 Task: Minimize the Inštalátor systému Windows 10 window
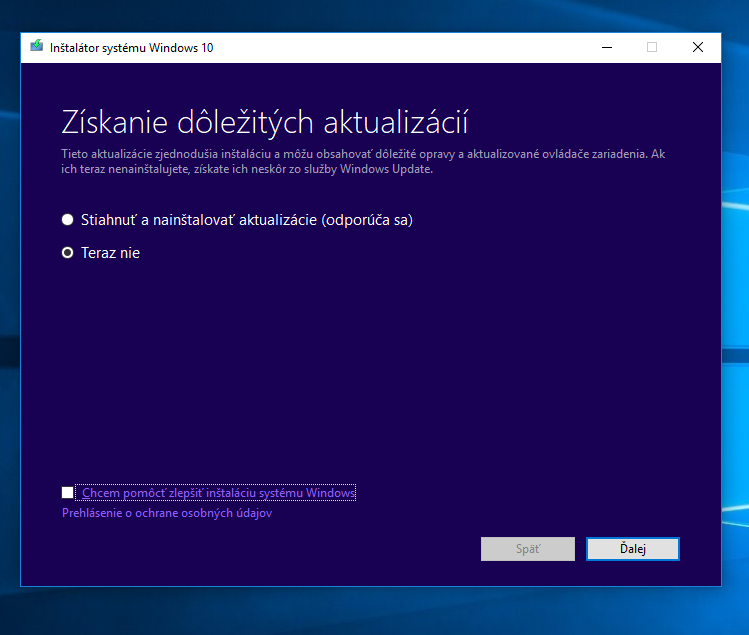(x=607, y=47)
